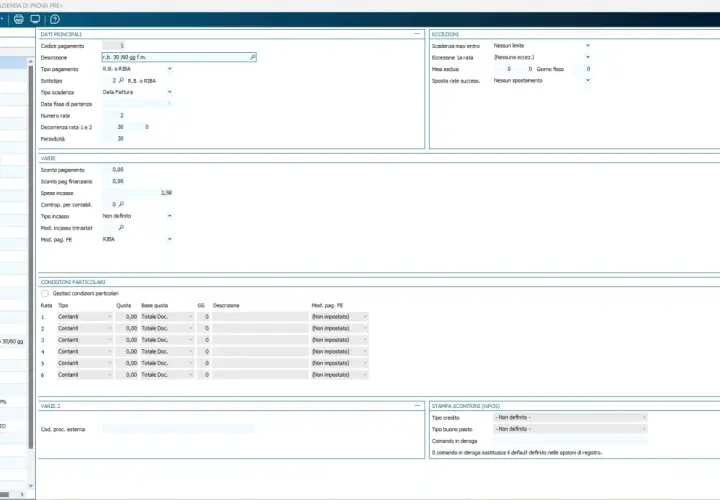Open rata 1 Tipo Contanti dropdown
720x500 pixels.
coord(109,317)
